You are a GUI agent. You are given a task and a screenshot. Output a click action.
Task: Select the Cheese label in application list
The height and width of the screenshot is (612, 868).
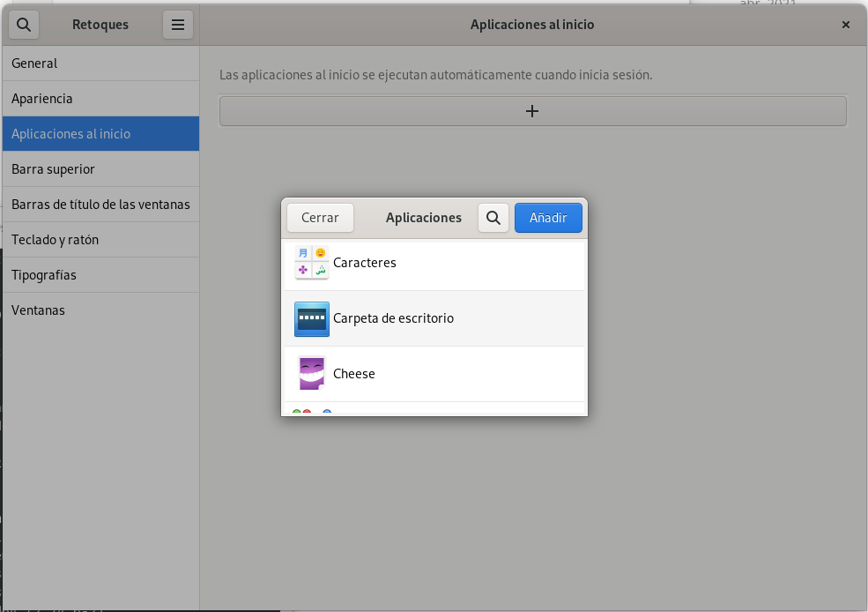click(x=354, y=374)
